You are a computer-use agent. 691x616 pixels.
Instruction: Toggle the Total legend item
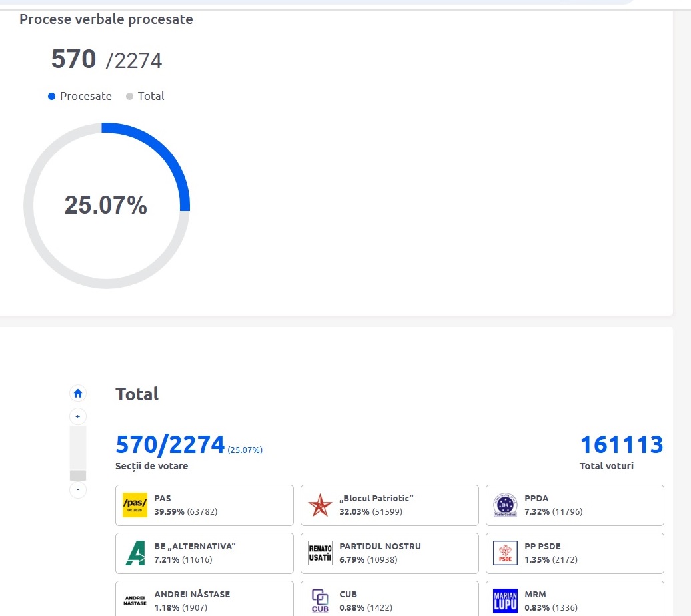[x=145, y=96]
